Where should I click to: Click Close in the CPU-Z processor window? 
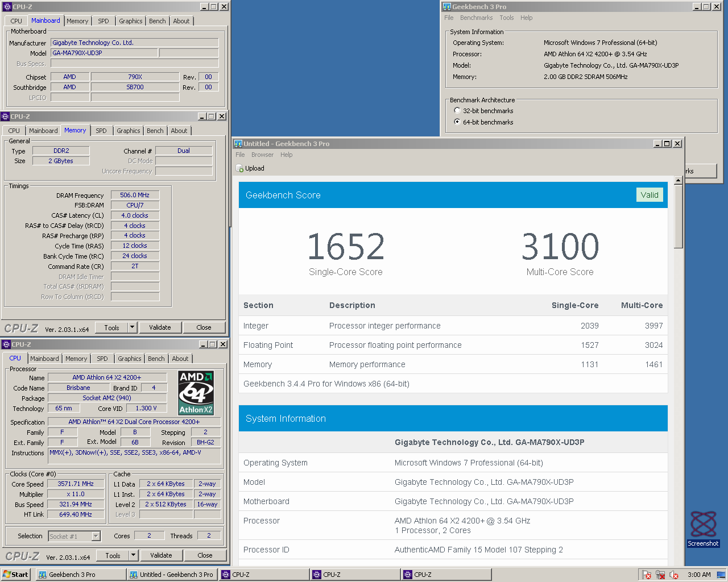coord(205,555)
